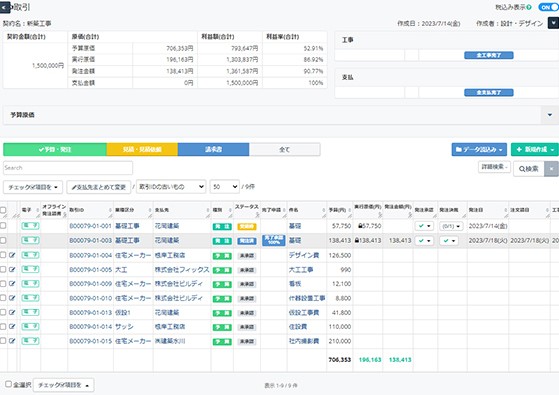Click the 検索 search button
The height and width of the screenshot is (395, 559).
click(x=529, y=169)
